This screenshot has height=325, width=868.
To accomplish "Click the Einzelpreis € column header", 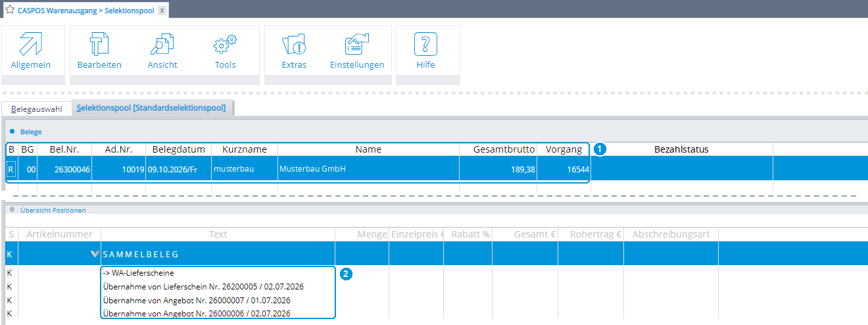I will click(x=416, y=234).
